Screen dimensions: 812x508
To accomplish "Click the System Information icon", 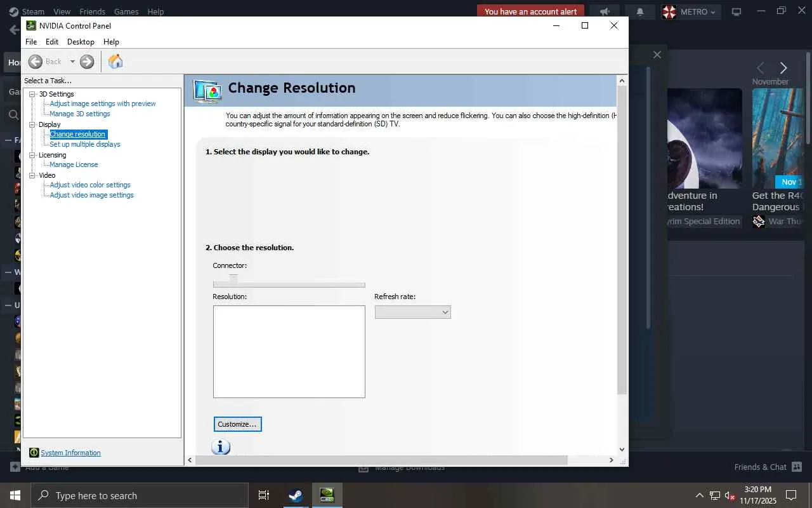I will coord(34,453).
